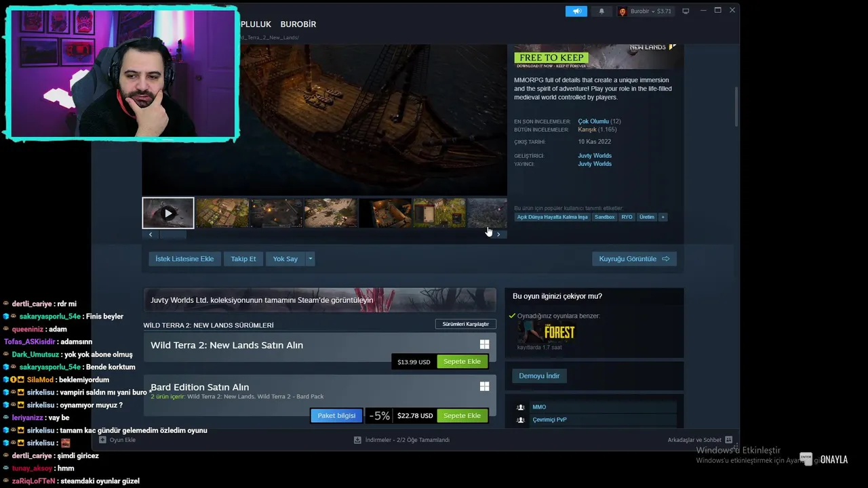Click the MMO feature link
868x488 pixels.
pos(539,407)
